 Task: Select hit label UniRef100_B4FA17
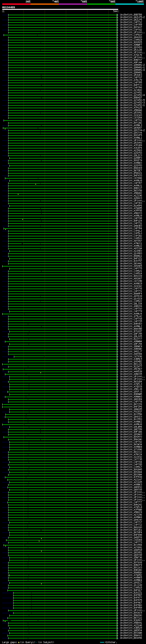tap(131, 590)
